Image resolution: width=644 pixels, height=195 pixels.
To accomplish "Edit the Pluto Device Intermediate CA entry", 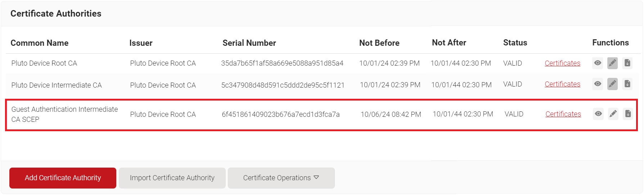I will [x=612, y=84].
